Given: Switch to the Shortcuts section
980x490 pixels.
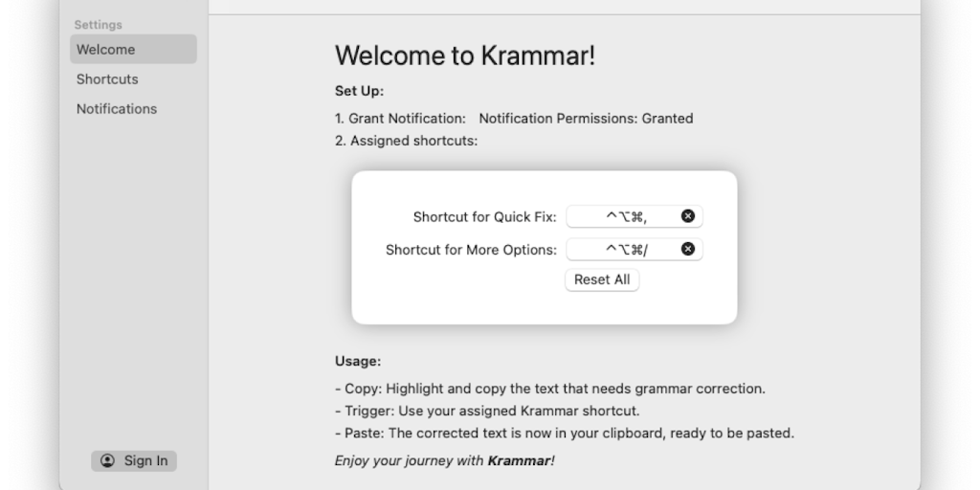Looking at the screenshot, I should coord(107,79).
